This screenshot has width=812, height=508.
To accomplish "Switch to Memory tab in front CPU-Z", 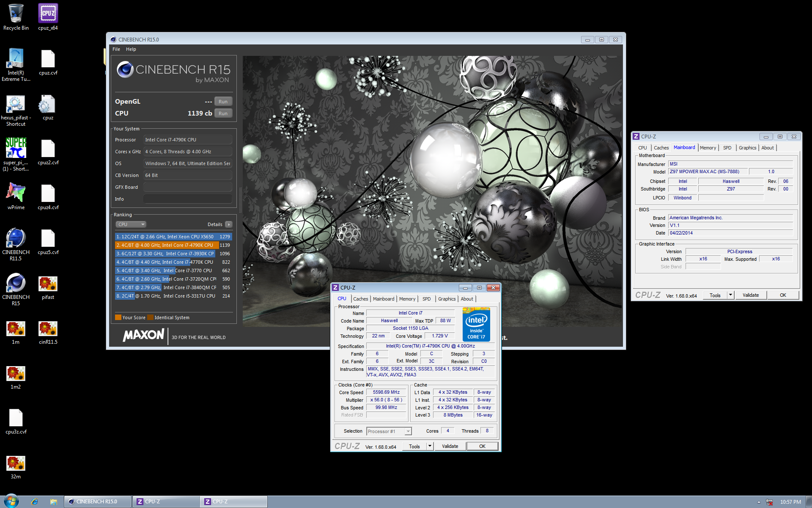I will pyautogui.click(x=407, y=299).
